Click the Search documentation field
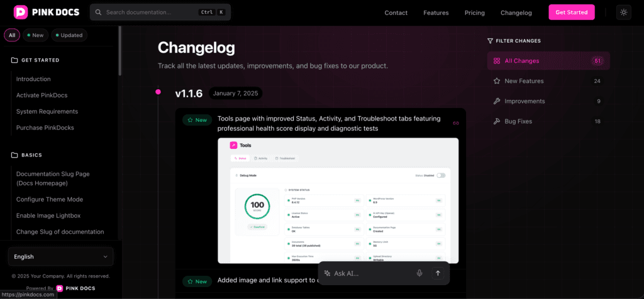This screenshot has height=299, width=644. [151, 13]
